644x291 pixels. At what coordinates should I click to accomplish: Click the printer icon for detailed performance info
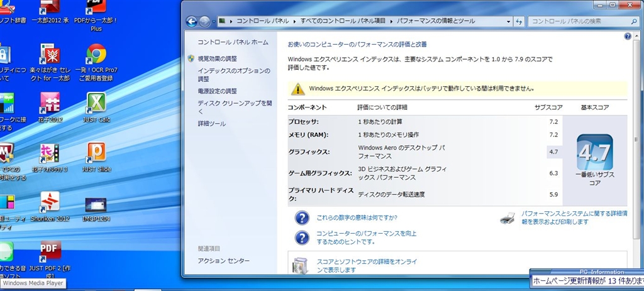(508, 218)
